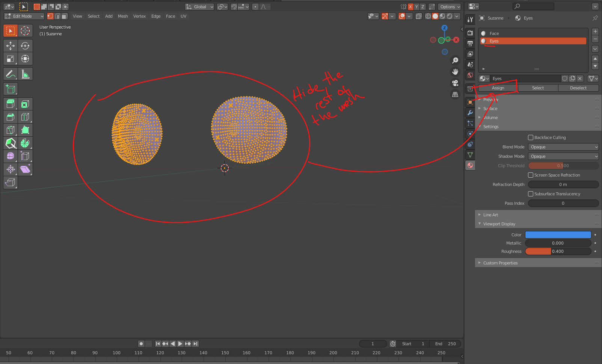
Task: Select the Poly Build tool
Action: point(25,130)
